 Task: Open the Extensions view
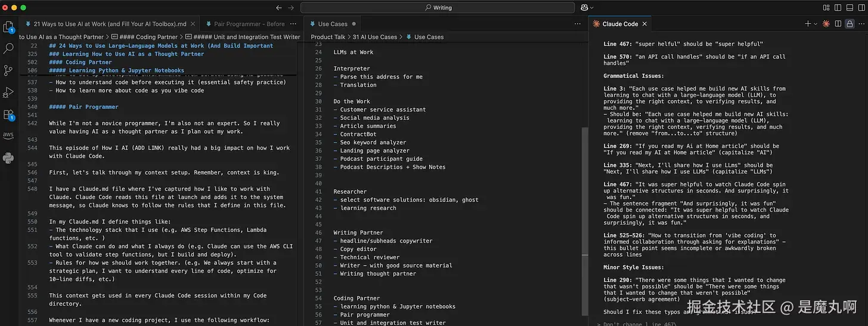tap(8, 114)
